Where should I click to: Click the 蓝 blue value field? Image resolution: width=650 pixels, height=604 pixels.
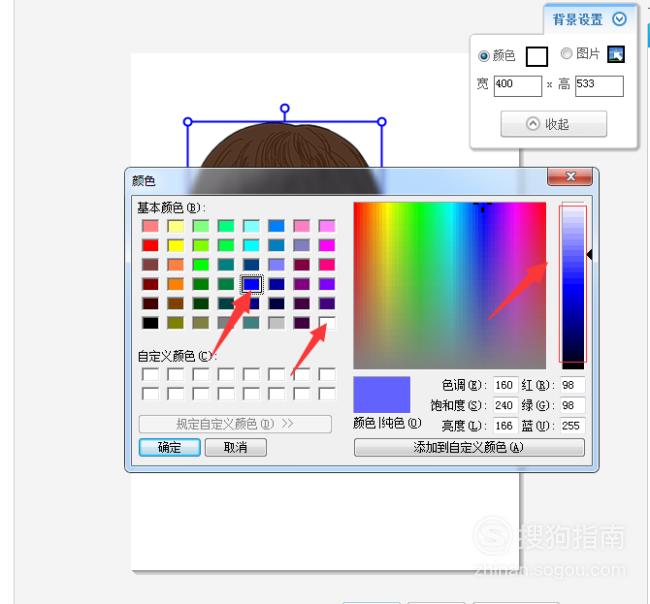[x=572, y=425]
